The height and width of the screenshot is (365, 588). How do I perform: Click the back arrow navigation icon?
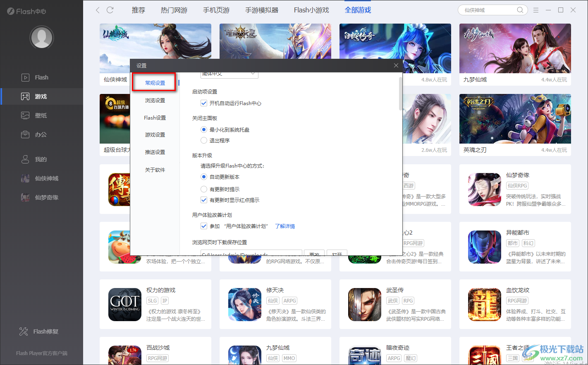click(98, 10)
